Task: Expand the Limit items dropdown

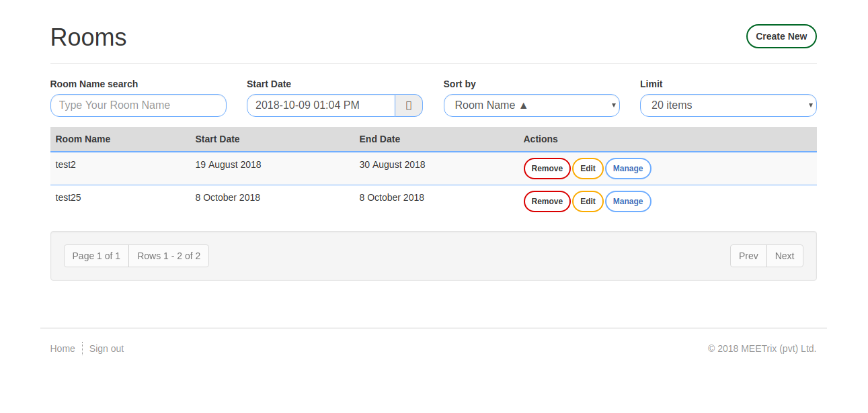Action: (727, 105)
